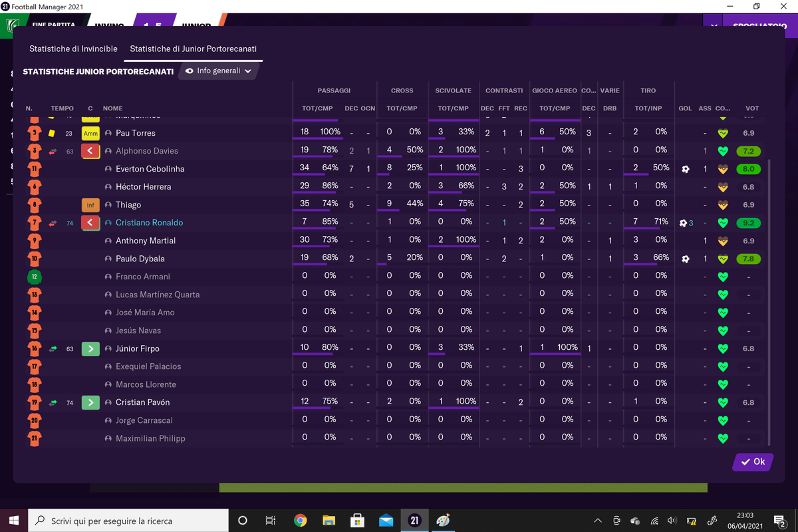The image size is (798, 532).
Task: Click shirt number 12 green goalkeeper icon
Action: [34, 277]
